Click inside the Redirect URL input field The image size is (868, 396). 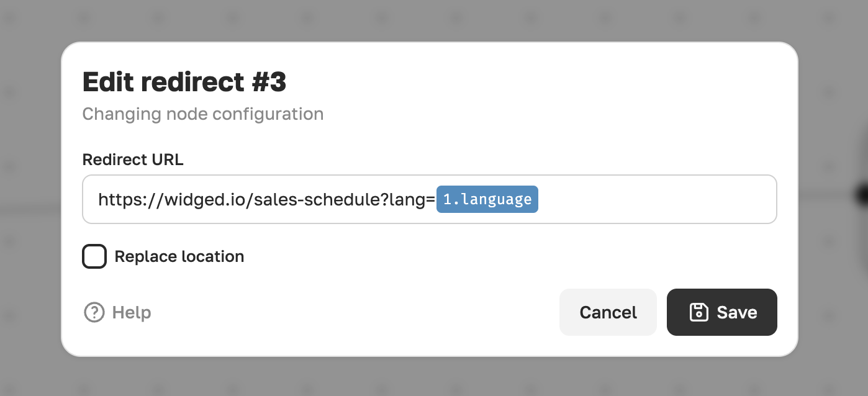(430, 199)
